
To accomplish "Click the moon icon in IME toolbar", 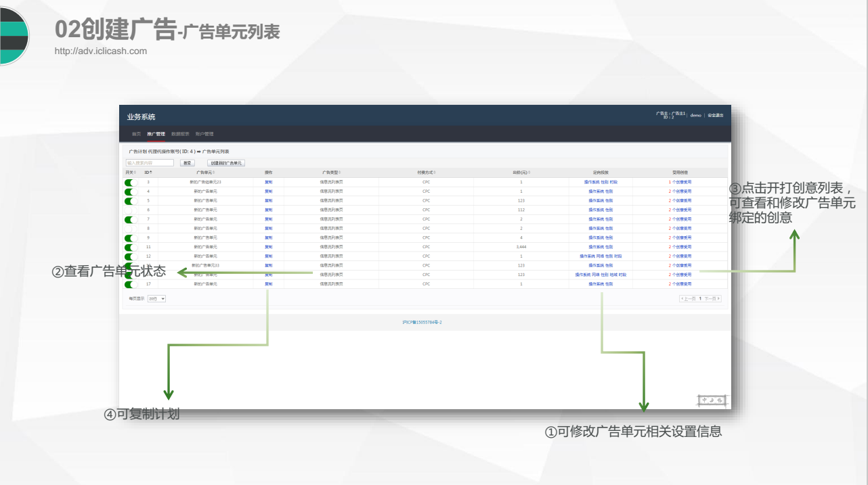I will (712, 400).
